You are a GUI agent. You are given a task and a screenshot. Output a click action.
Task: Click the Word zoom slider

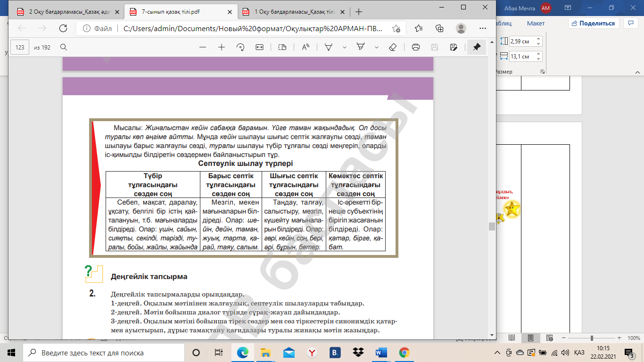[592, 338]
